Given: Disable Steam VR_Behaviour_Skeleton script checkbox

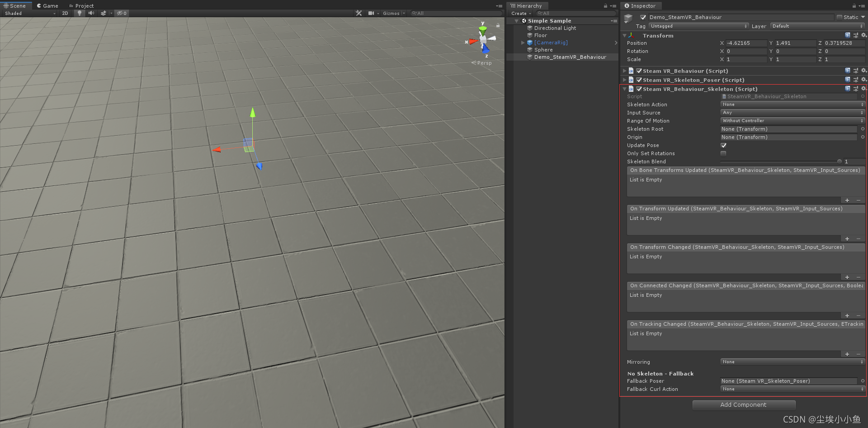Looking at the screenshot, I should click(x=639, y=89).
